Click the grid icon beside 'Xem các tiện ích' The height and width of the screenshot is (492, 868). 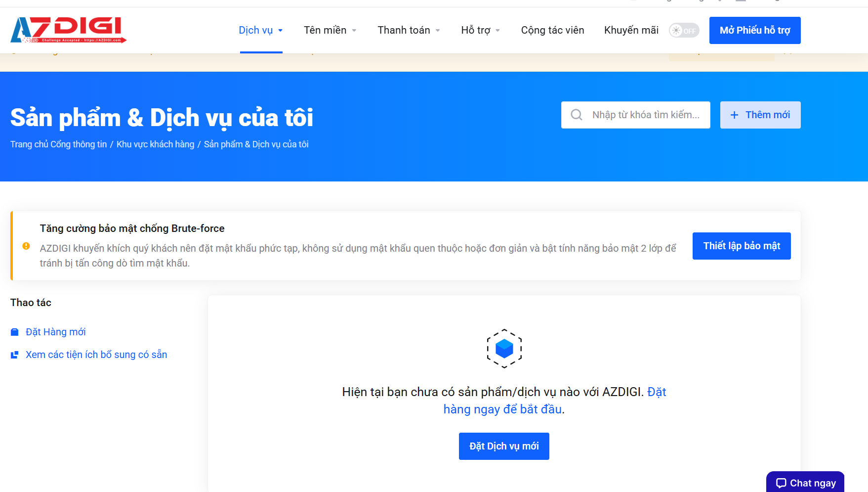click(14, 355)
